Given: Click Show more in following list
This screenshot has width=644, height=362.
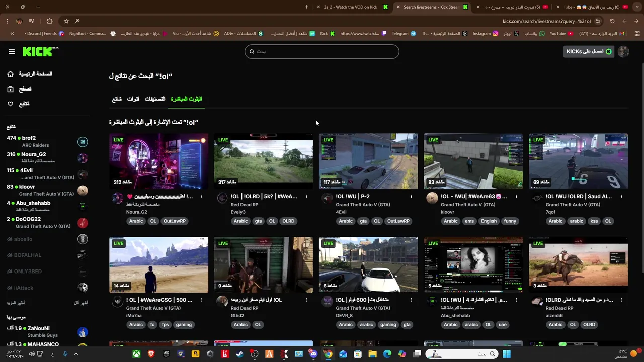Looking at the screenshot, I should pos(16,303).
